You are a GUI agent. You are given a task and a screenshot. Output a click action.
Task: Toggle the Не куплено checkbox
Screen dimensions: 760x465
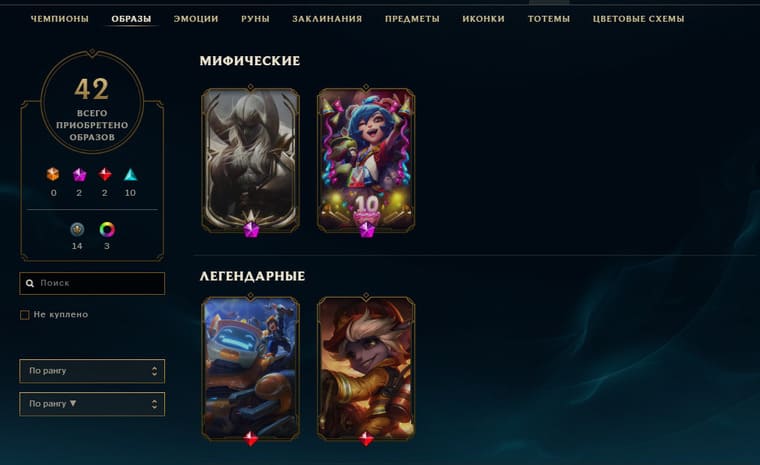tap(25, 315)
